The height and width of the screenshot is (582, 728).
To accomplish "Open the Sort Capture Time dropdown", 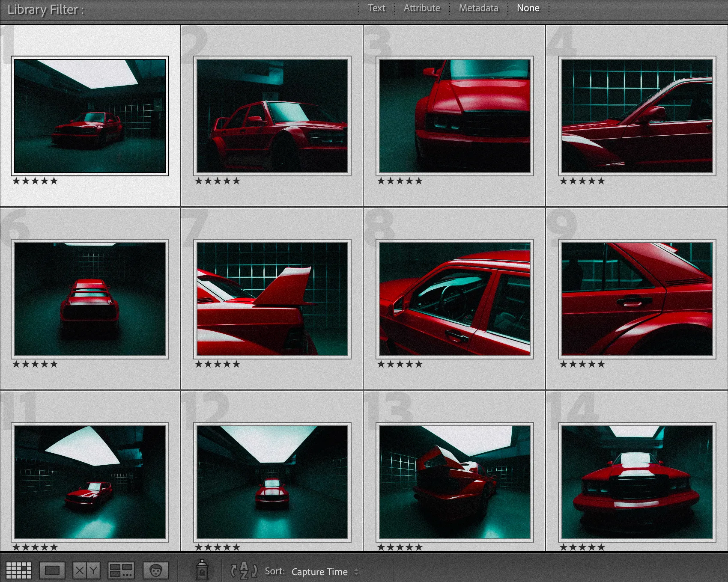I will [325, 572].
